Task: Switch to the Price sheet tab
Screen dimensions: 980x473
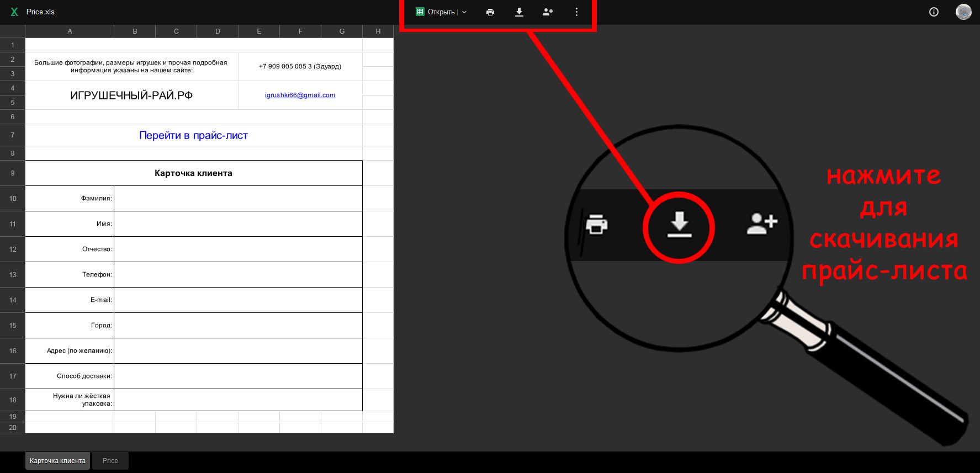Action: pos(110,461)
